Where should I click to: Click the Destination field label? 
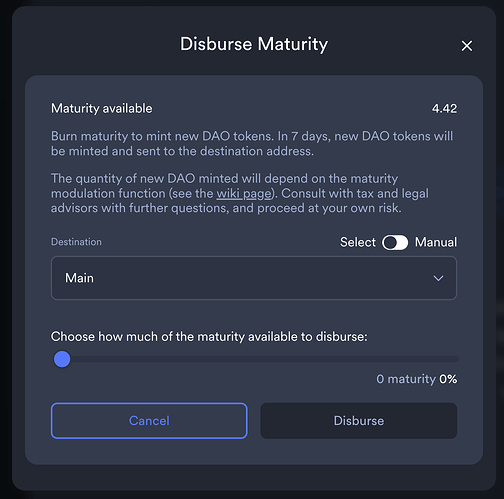tap(76, 242)
